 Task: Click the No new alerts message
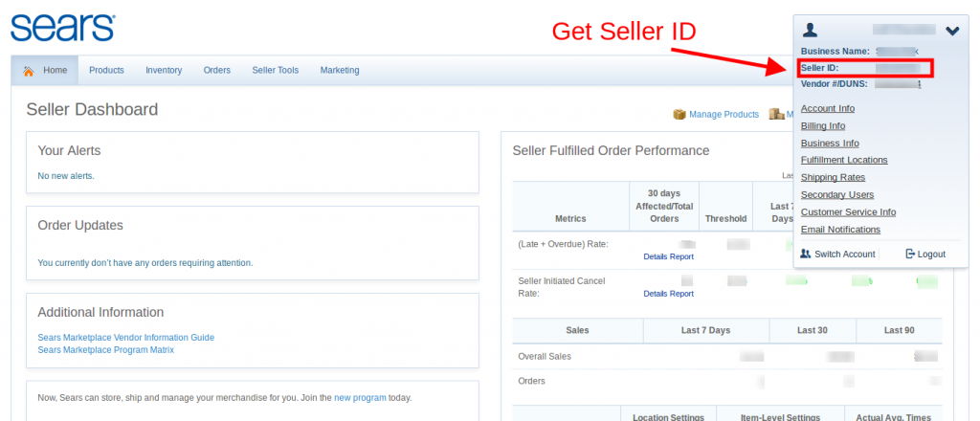click(66, 176)
